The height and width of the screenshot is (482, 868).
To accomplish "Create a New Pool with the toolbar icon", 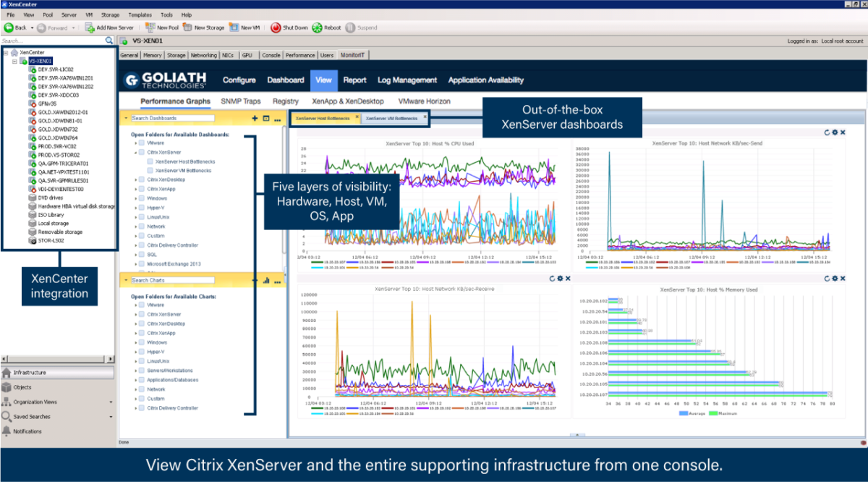I will coord(149,28).
